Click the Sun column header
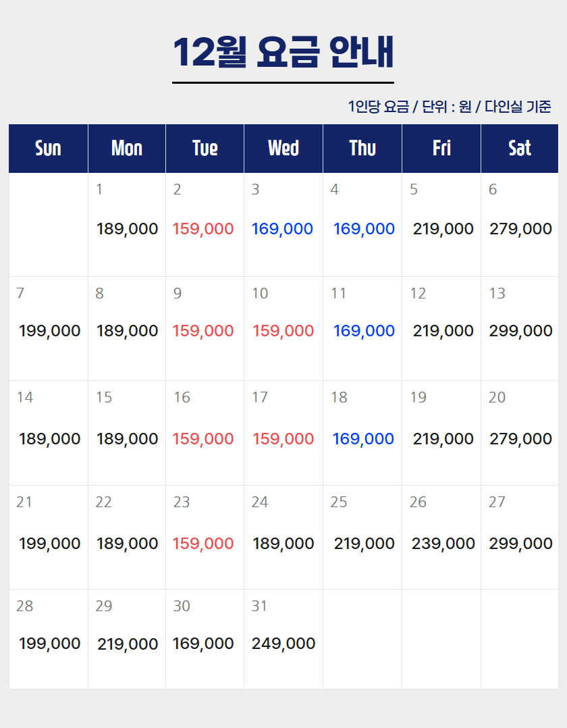The width and height of the screenshot is (567, 728). coord(48,149)
